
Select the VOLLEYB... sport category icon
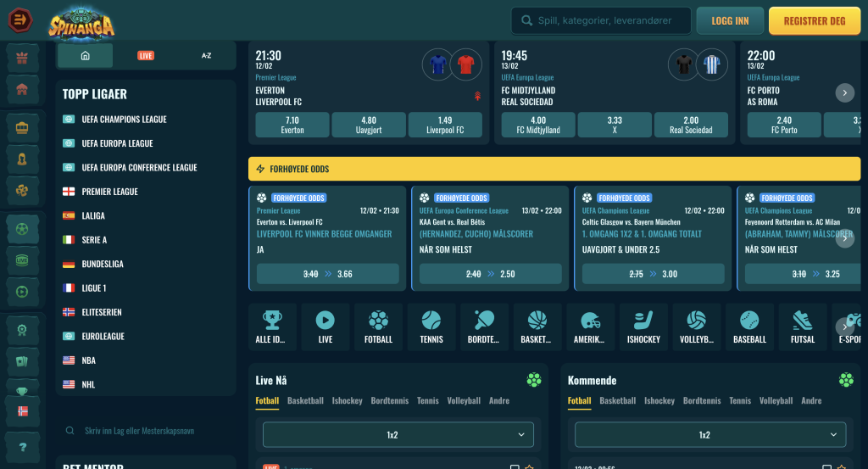(697, 327)
